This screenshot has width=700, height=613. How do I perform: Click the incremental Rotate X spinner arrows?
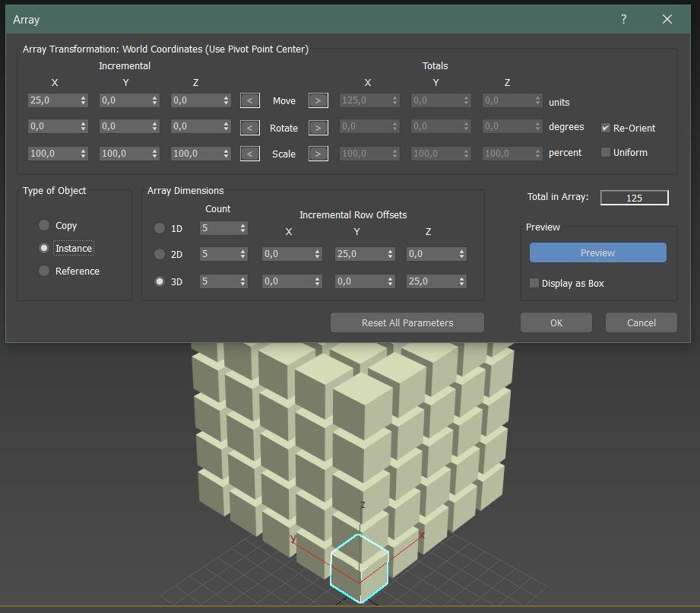(84, 126)
